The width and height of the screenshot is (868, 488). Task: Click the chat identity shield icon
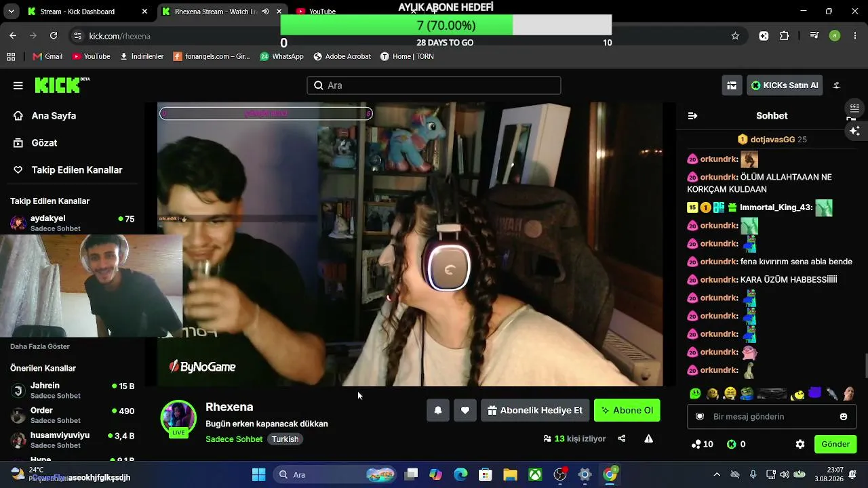coord(700,417)
